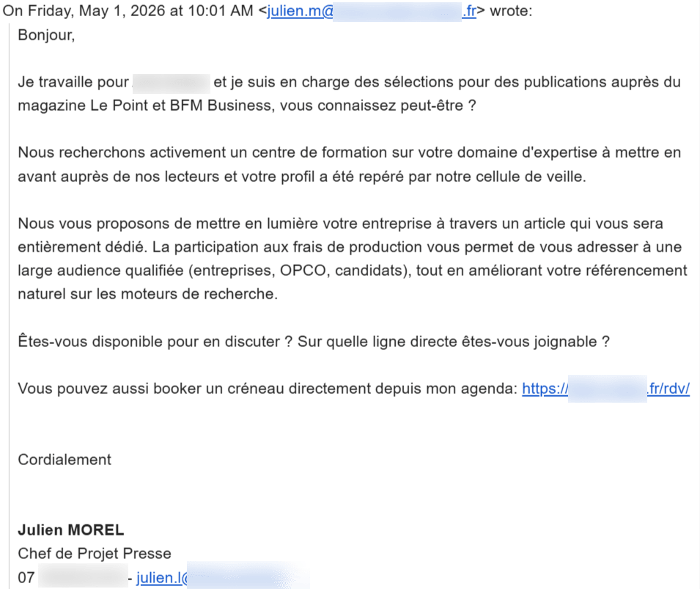Click the "Chef de Projet Presse" job title

tap(95, 553)
